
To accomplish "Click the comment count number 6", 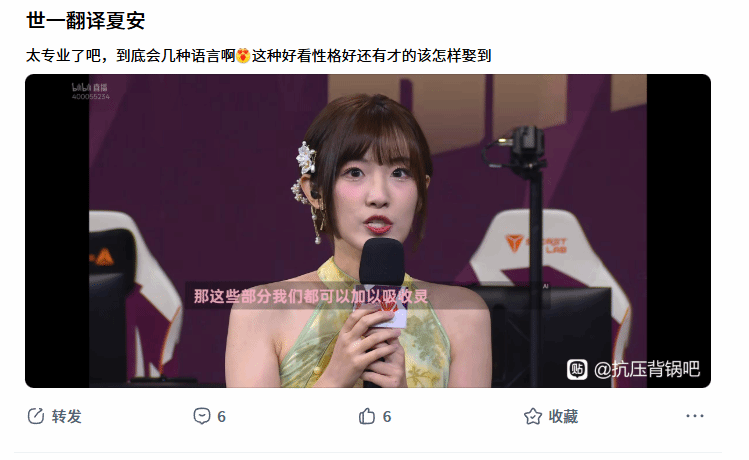I will tap(221, 417).
